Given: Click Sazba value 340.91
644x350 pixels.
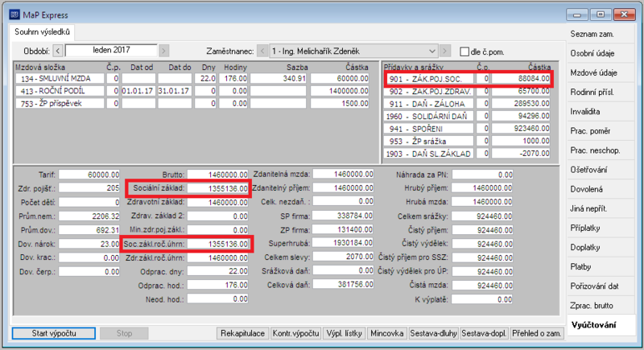Looking at the screenshot, I should click(278, 78).
